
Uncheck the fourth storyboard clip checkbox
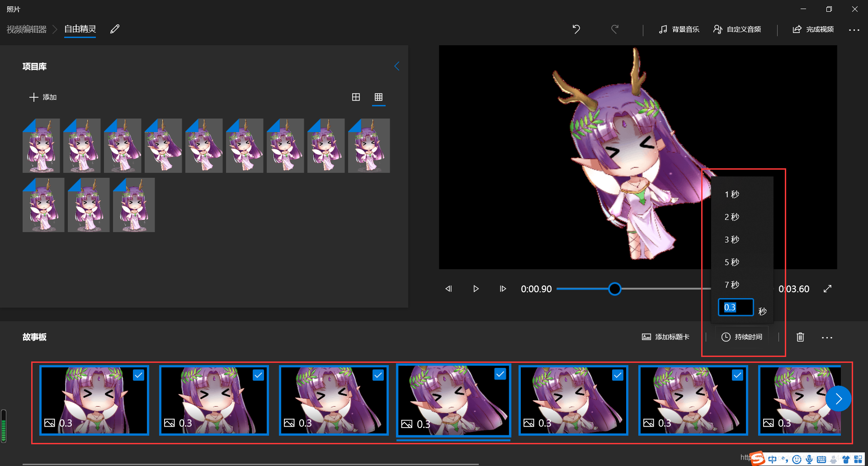click(500, 374)
